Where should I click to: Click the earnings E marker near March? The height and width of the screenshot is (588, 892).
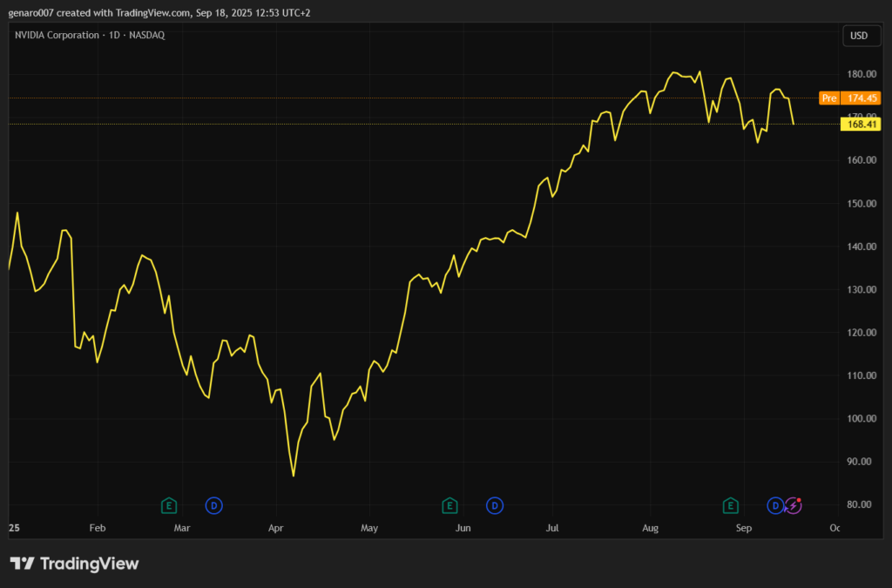tap(170, 505)
